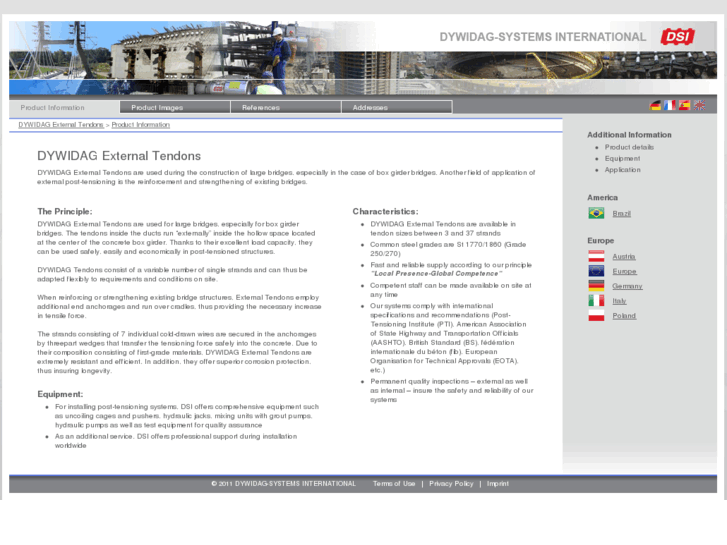The width and height of the screenshot is (727, 545).
Task: Click the America sidebar heading
Action: (x=602, y=198)
